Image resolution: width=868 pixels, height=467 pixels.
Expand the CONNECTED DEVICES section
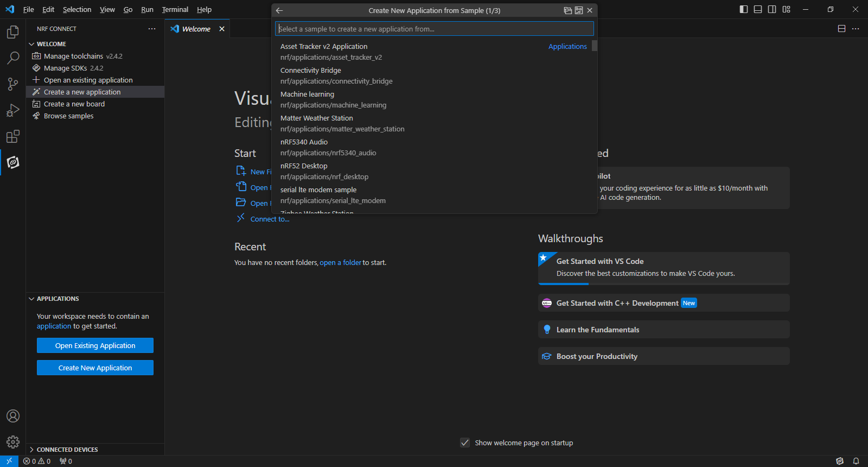tap(31, 450)
